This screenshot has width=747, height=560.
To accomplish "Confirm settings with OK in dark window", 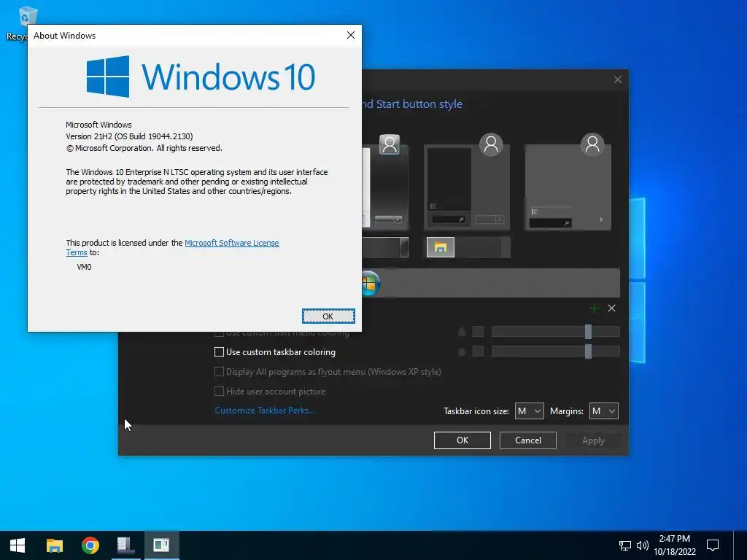I will click(462, 440).
